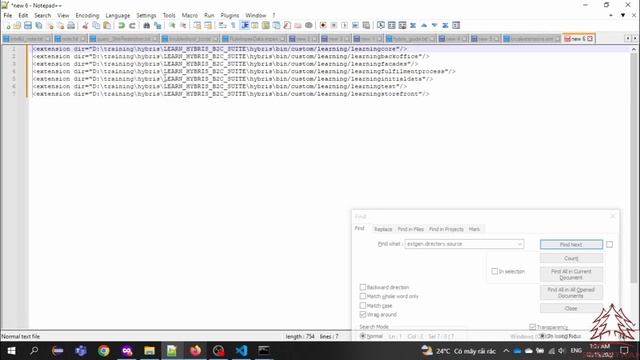Screen dimensions: 640x360
Task: Tick the small checkbox beside Find Next
Action: (609, 244)
